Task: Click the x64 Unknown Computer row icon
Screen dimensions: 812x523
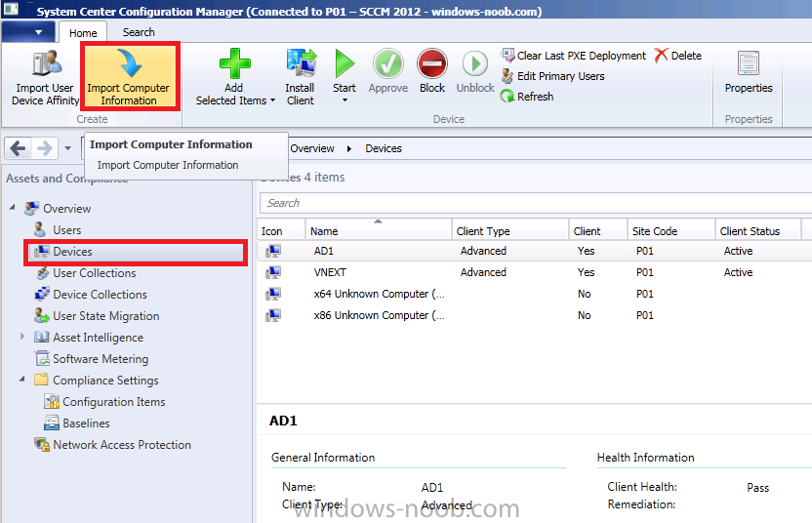Action: [x=273, y=294]
